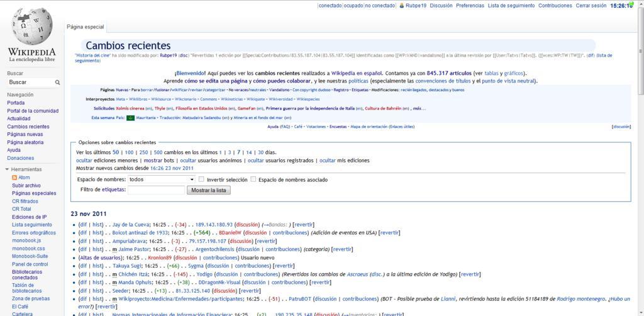Toggle ocultar ediciones menores
644x316 pixels.
click(84, 161)
